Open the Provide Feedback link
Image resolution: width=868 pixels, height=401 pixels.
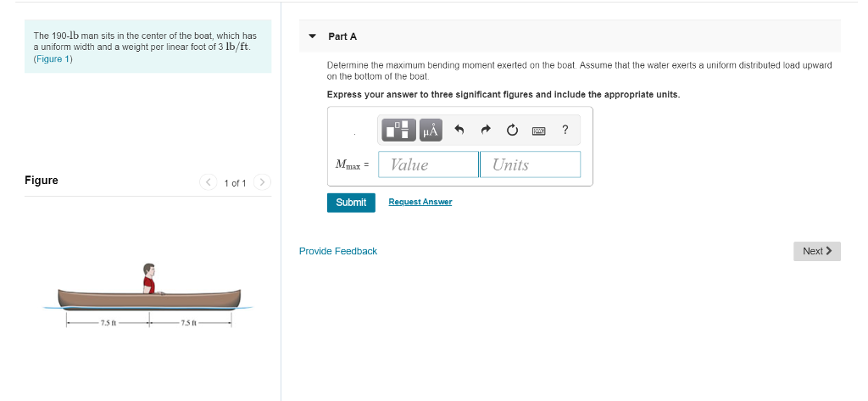338,251
